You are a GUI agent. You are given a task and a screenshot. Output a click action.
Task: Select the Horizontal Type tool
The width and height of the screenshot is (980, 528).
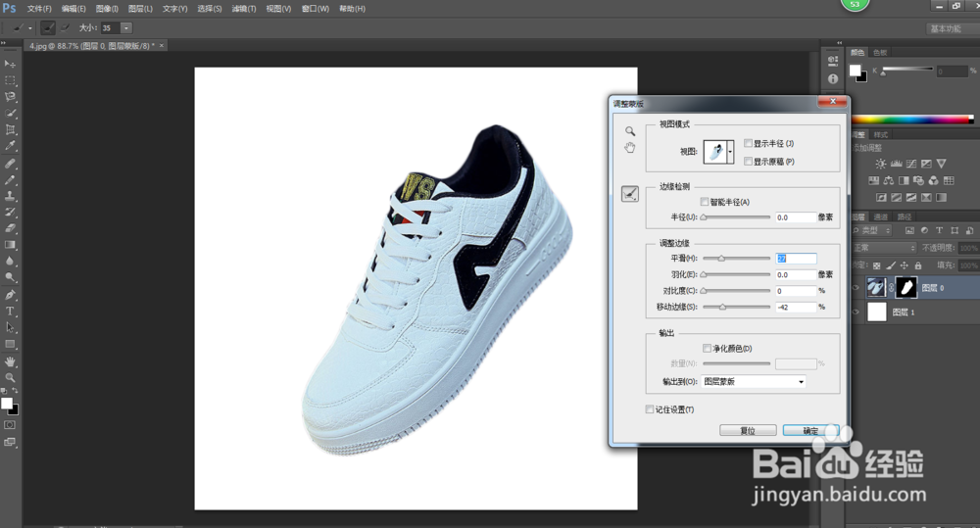pos(10,312)
